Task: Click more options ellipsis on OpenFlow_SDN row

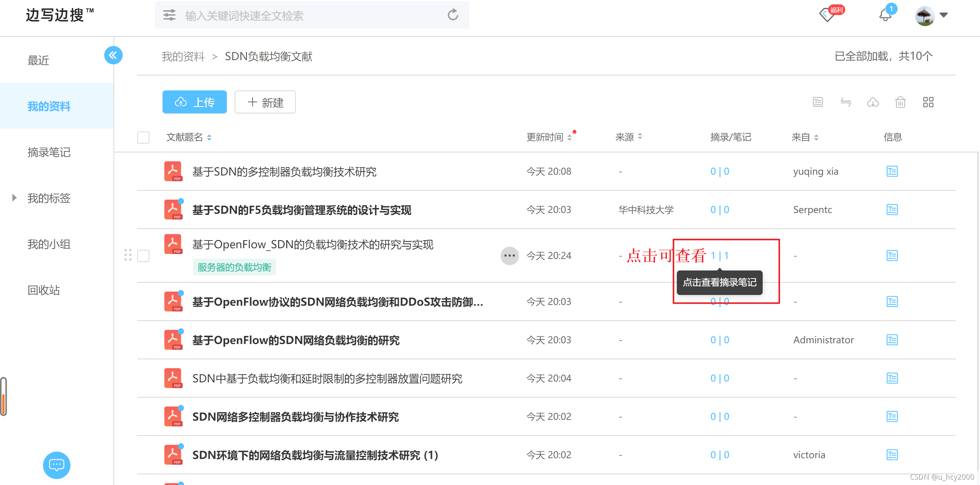Action: click(509, 256)
